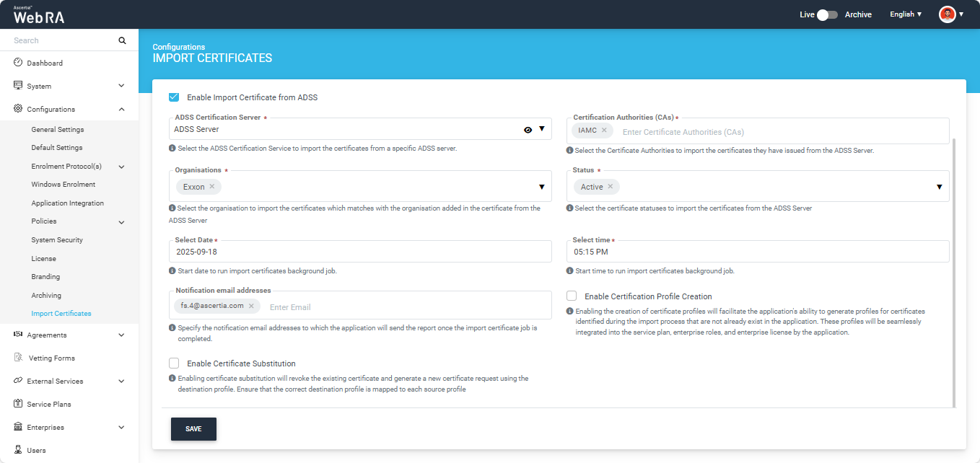The width and height of the screenshot is (980, 463).
Task: Click the eye icon for ADSS Server
Action: point(528,130)
